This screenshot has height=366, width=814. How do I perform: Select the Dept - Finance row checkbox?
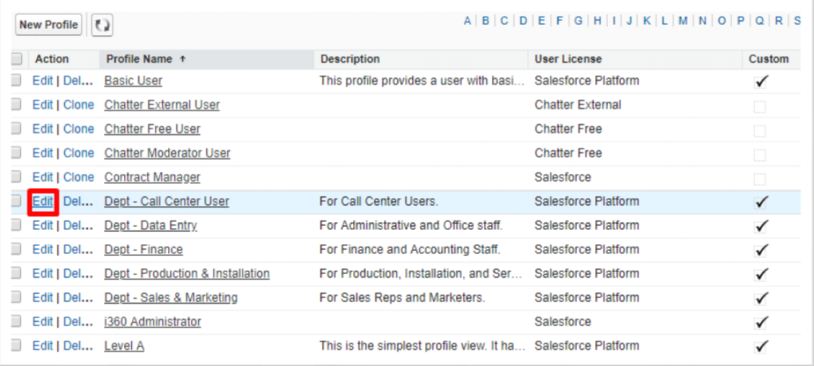click(16, 249)
